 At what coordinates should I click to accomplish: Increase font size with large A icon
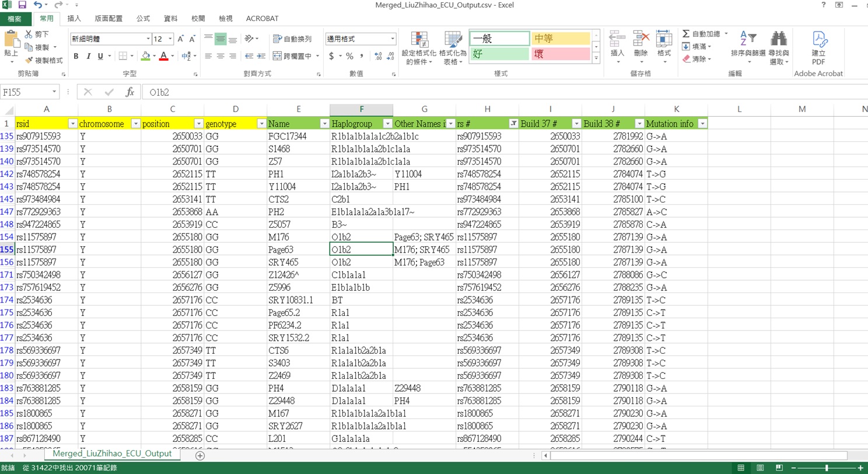pyautogui.click(x=180, y=39)
